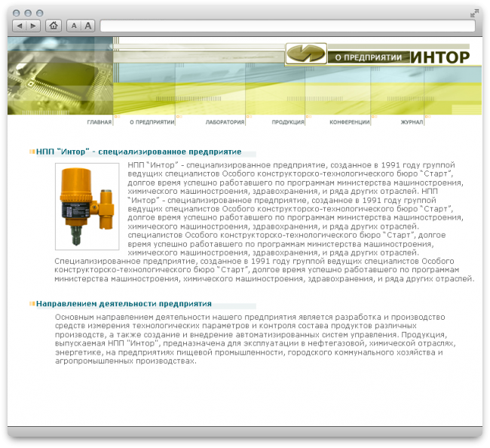
Task: Open the О ПРЕДПРИЯТИИ navigation item
Action: pos(152,121)
